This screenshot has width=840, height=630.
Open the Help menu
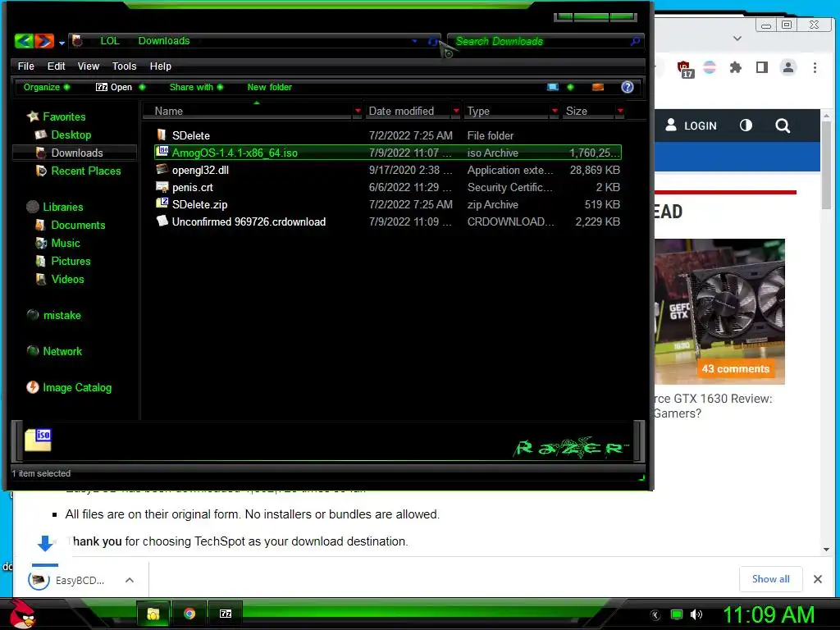(x=160, y=66)
